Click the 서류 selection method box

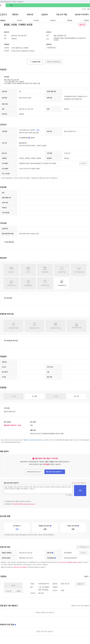13,396
